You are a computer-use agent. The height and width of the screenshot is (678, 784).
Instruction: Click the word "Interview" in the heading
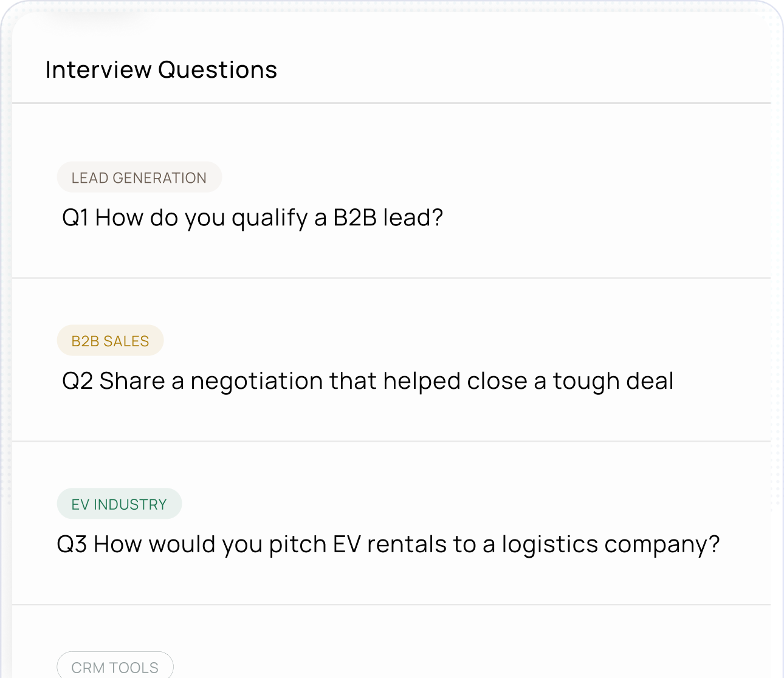(x=98, y=70)
